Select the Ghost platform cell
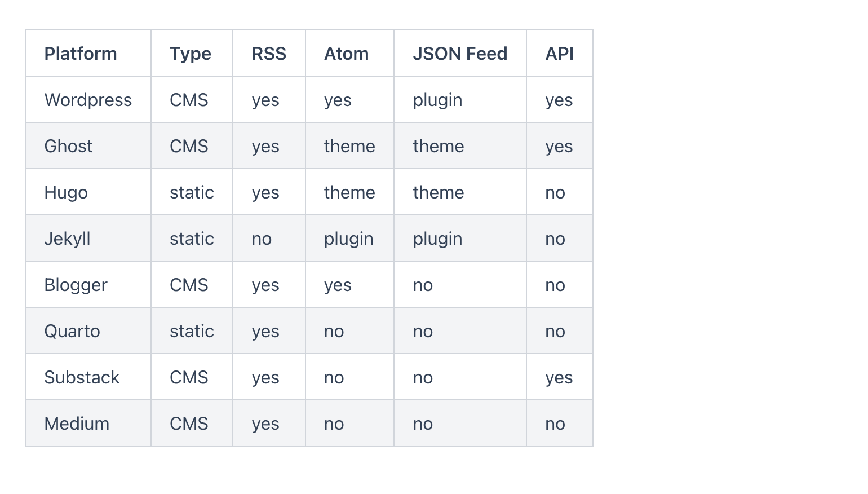The image size is (868, 494). [68, 146]
